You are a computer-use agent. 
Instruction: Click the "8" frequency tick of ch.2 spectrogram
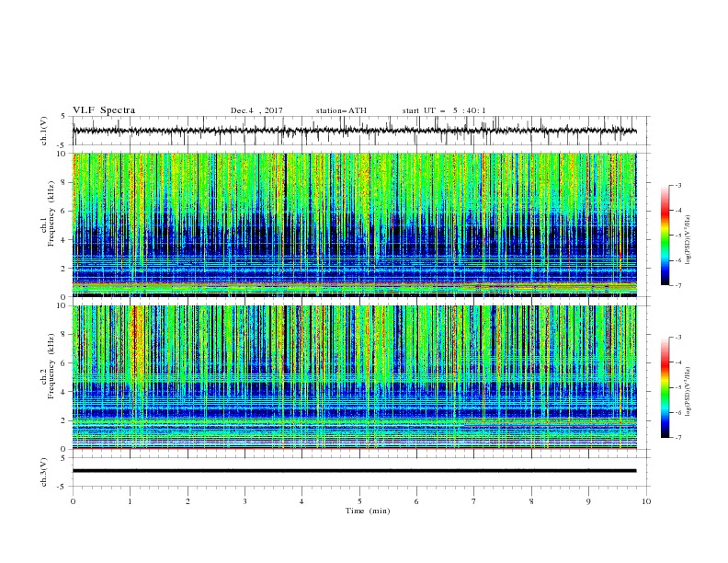point(65,335)
